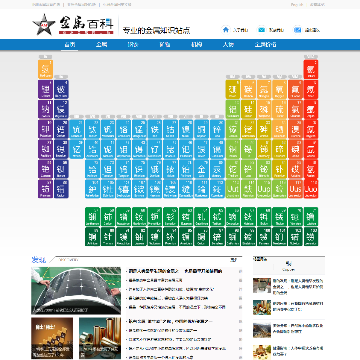Click the Uuo element tile
This screenshot has height=360, width=360.
(x=311, y=189)
